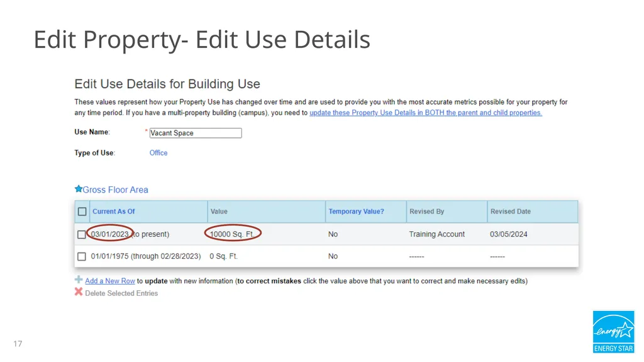644x362 pixels.
Task: Click the Revised By column header
Action: pyautogui.click(x=427, y=212)
